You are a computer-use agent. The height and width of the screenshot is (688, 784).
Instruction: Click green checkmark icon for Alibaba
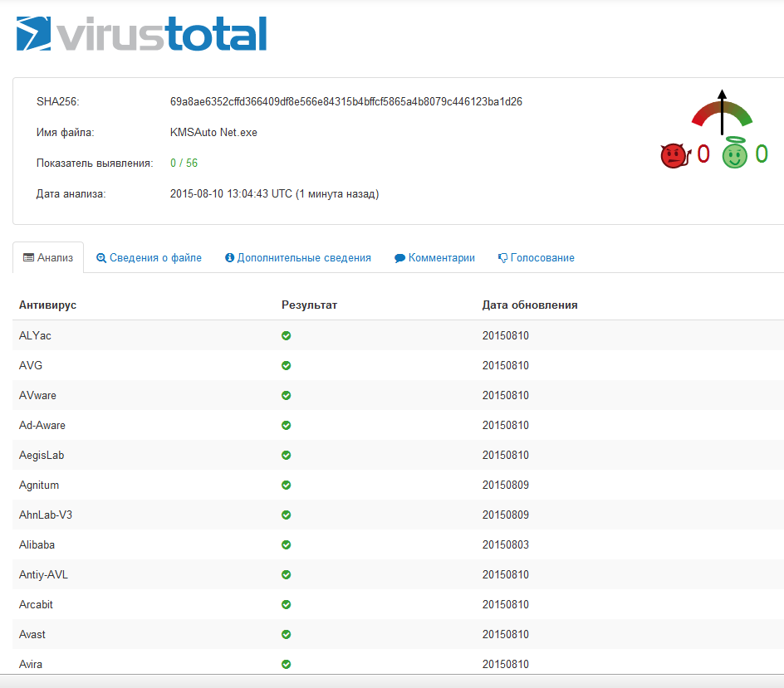pyautogui.click(x=287, y=545)
